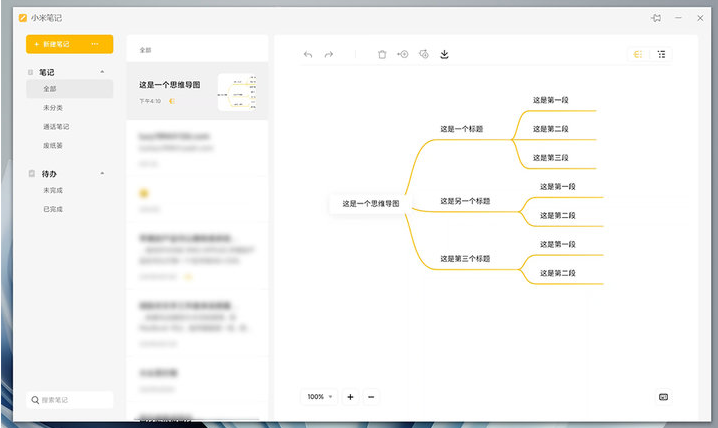Switch to mind map view mode
Image resolution: width=718 pixels, height=428 pixels.
click(638, 54)
